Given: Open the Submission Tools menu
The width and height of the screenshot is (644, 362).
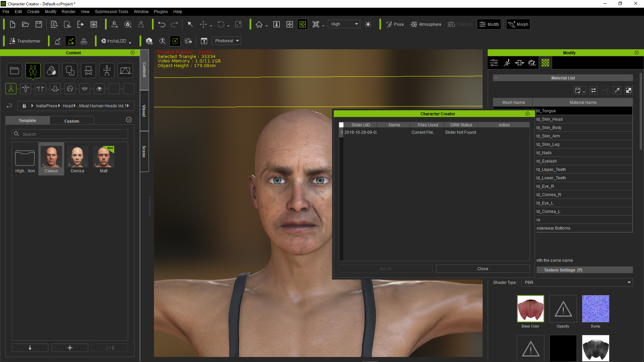Looking at the screenshot, I should coord(111,12).
